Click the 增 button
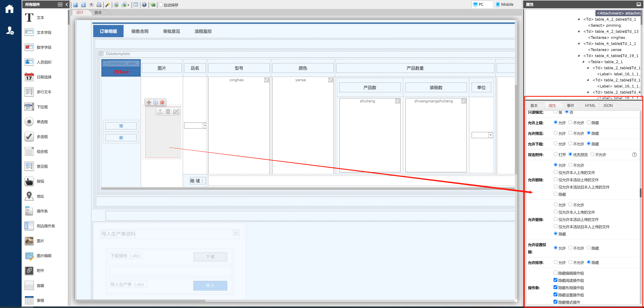Image resolution: width=644 pixels, height=308 pixels. (x=121, y=126)
